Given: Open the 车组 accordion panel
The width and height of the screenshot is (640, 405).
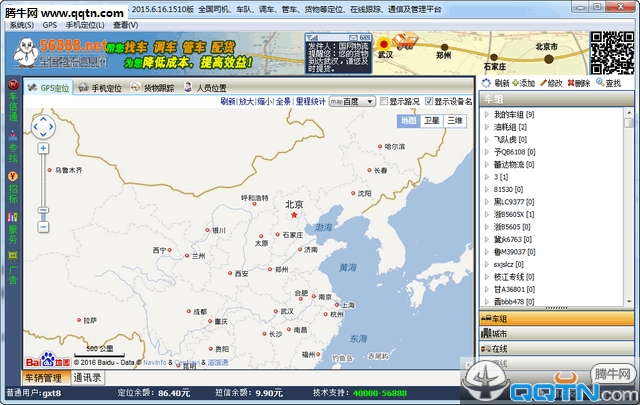Looking at the screenshot, I should coord(557,319).
